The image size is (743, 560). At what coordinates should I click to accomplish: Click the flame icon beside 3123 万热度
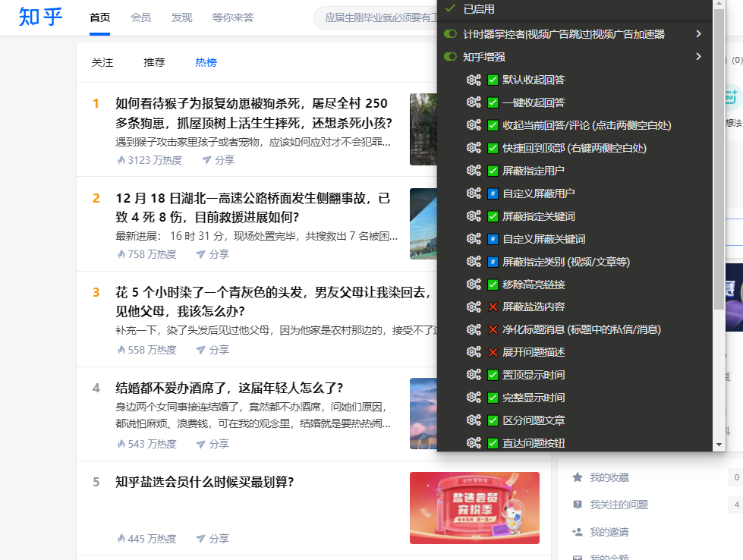pyautogui.click(x=121, y=160)
